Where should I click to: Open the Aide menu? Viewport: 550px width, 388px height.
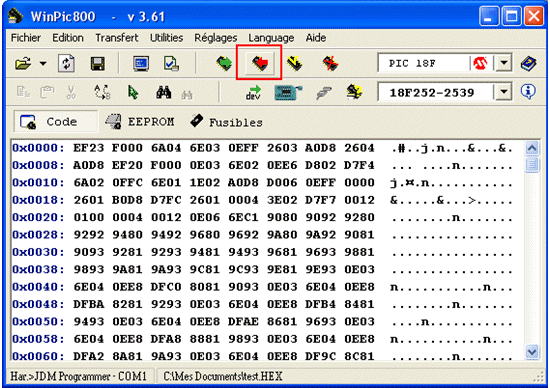(x=316, y=38)
